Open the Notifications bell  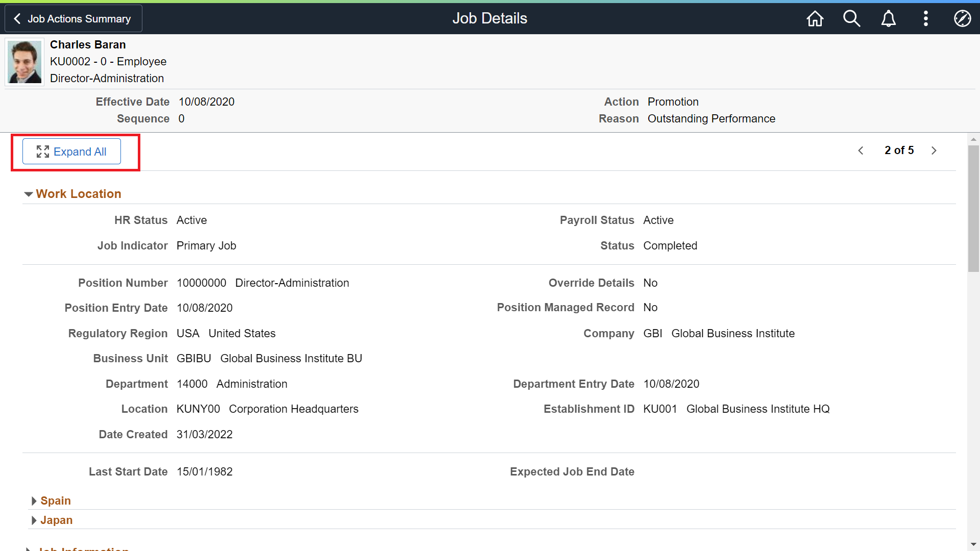pos(889,19)
